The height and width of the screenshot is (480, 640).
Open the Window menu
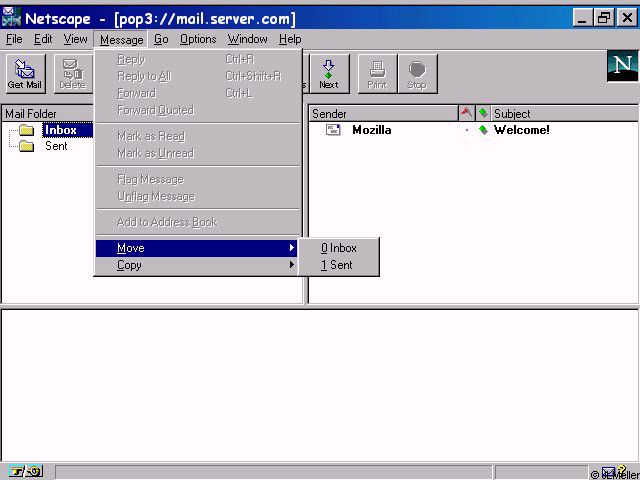point(248,39)
